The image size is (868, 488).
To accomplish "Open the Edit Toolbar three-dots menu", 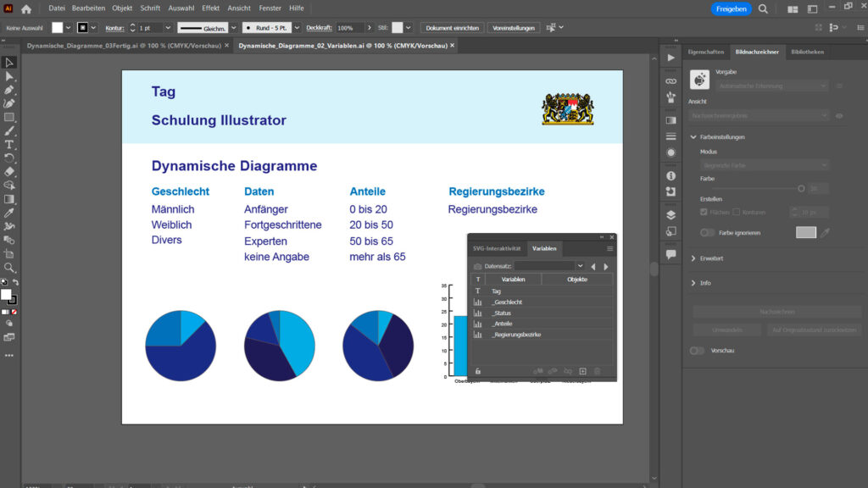I will [x=8, y=356].
